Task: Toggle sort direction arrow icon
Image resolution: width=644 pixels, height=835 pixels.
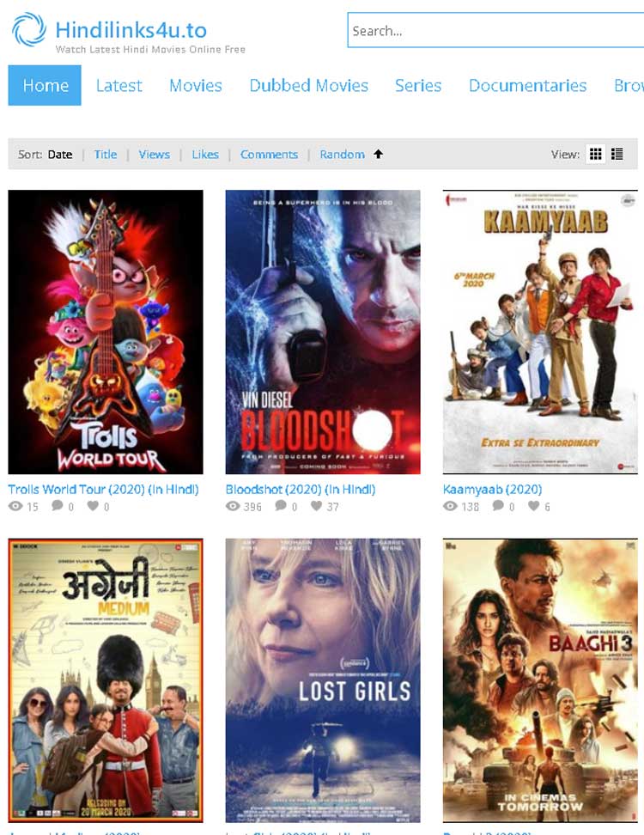Action: [379, 154]
